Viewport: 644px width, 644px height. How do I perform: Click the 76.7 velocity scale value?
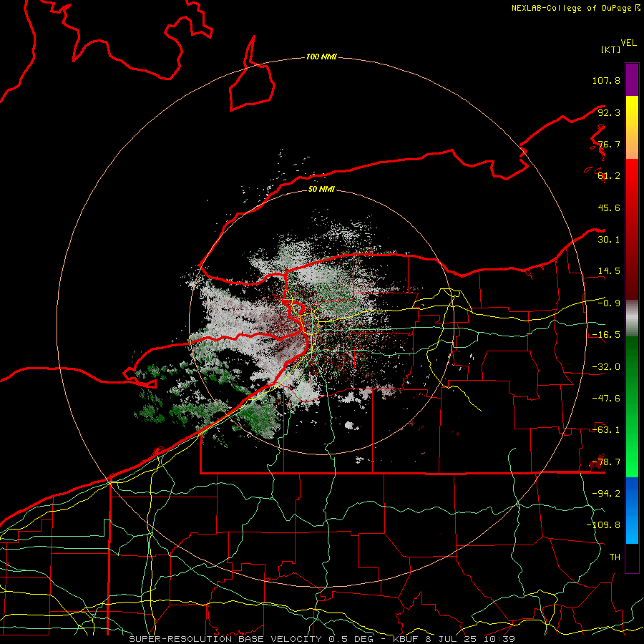pos(609,144)
